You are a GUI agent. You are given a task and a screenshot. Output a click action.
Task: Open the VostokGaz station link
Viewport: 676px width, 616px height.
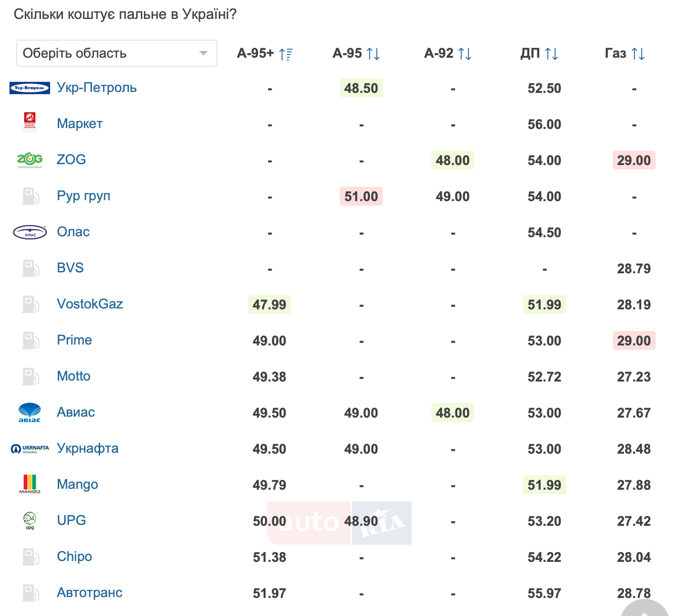90,304
